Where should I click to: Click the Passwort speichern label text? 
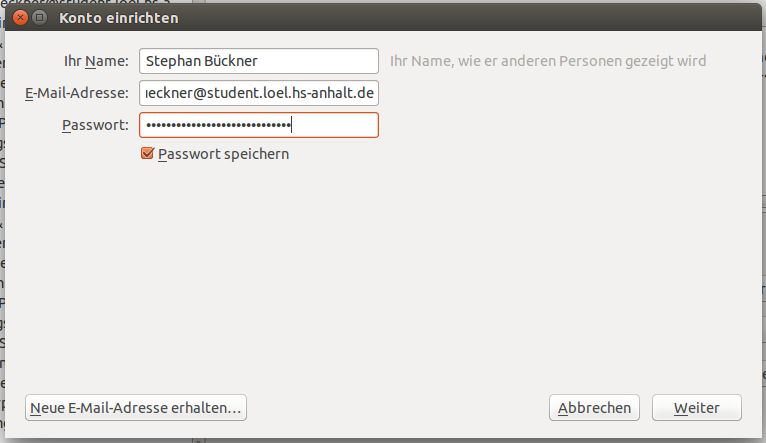coord(223,154)
